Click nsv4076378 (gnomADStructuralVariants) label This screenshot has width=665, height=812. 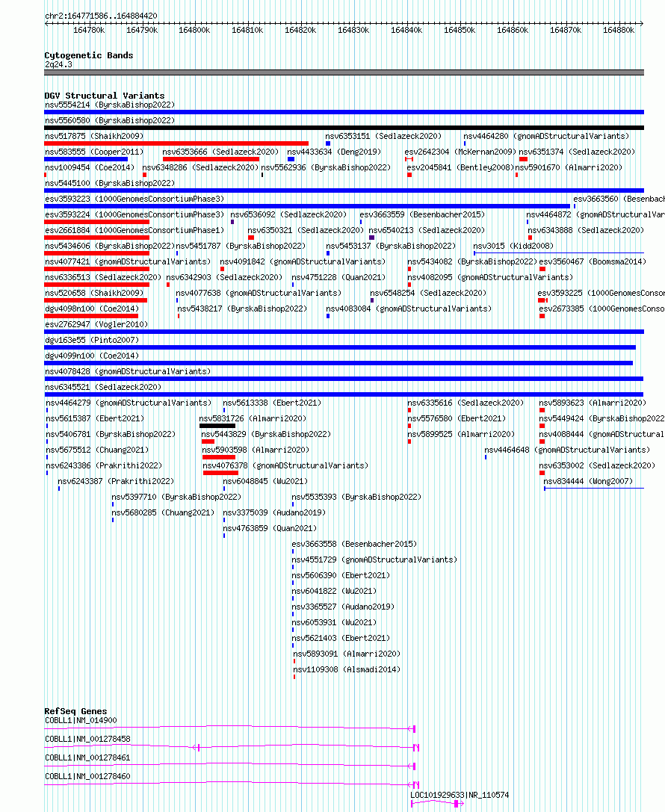[x=286, y=465]
